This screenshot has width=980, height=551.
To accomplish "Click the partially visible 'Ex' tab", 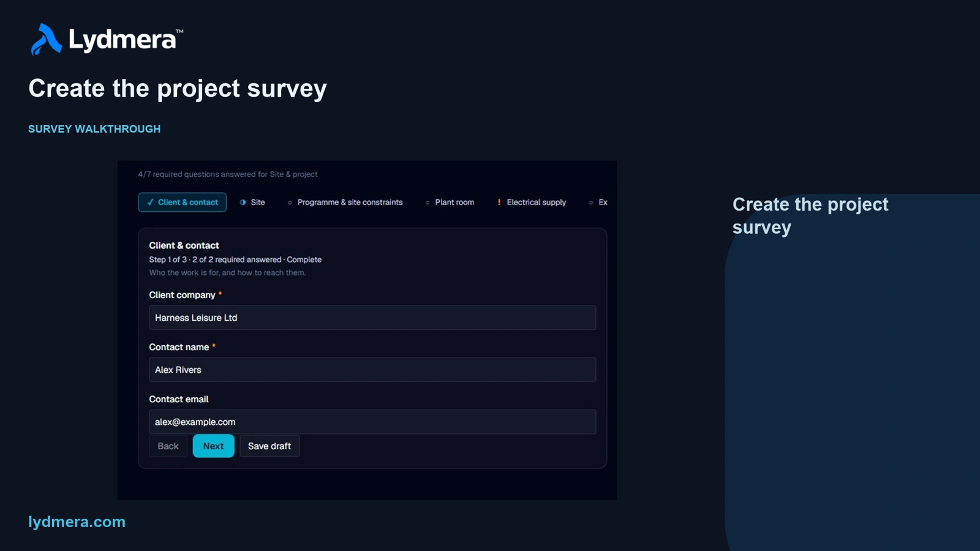I will [x=598, y=202].
